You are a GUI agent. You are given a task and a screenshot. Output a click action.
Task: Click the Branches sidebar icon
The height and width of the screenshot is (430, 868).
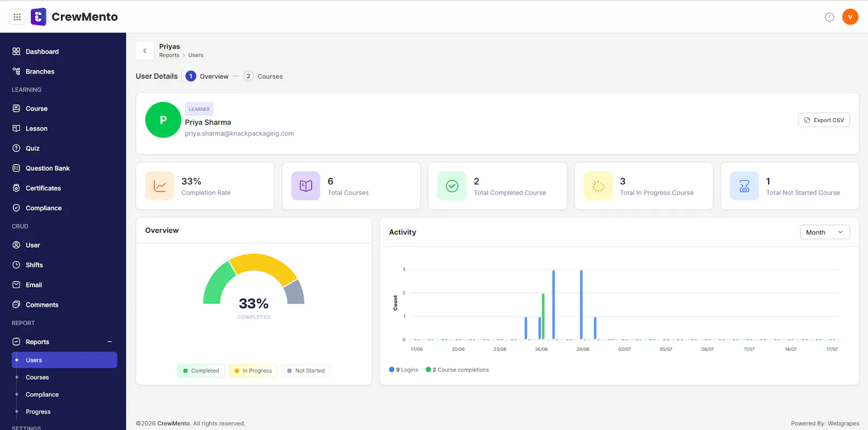pyautogui.click(x=16, y=72)
